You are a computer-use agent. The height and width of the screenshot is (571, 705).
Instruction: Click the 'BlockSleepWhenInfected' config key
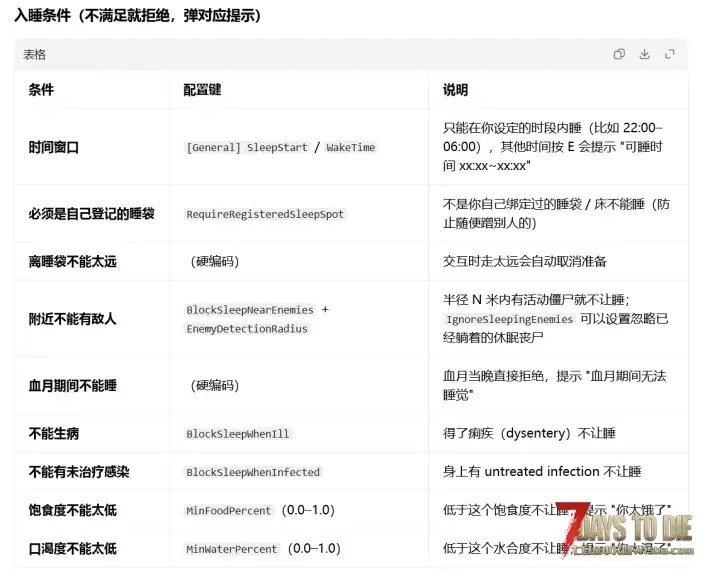[253, 472]
